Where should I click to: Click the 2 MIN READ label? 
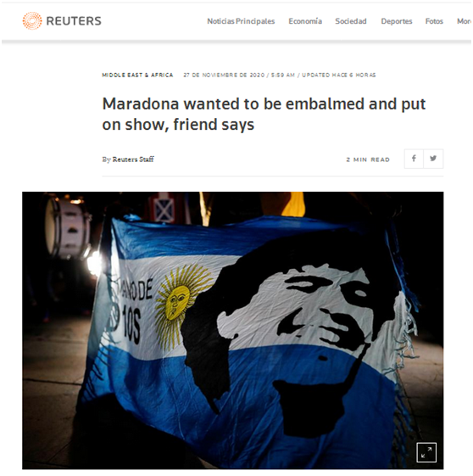tap(368, 160)
